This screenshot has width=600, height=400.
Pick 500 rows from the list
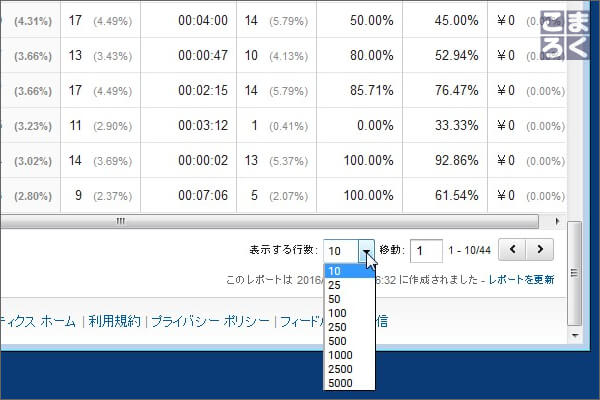349,341
